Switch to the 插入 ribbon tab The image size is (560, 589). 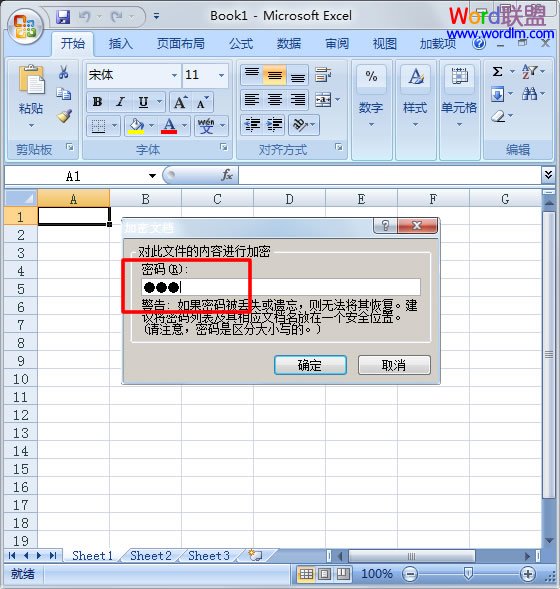tap(121, 44)
